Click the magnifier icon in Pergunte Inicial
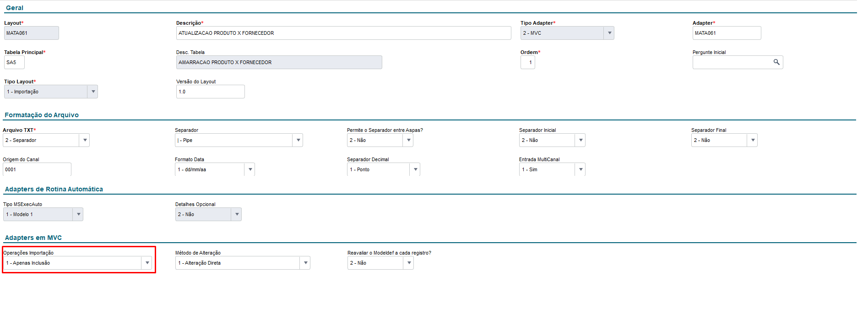 pos(776,62)
